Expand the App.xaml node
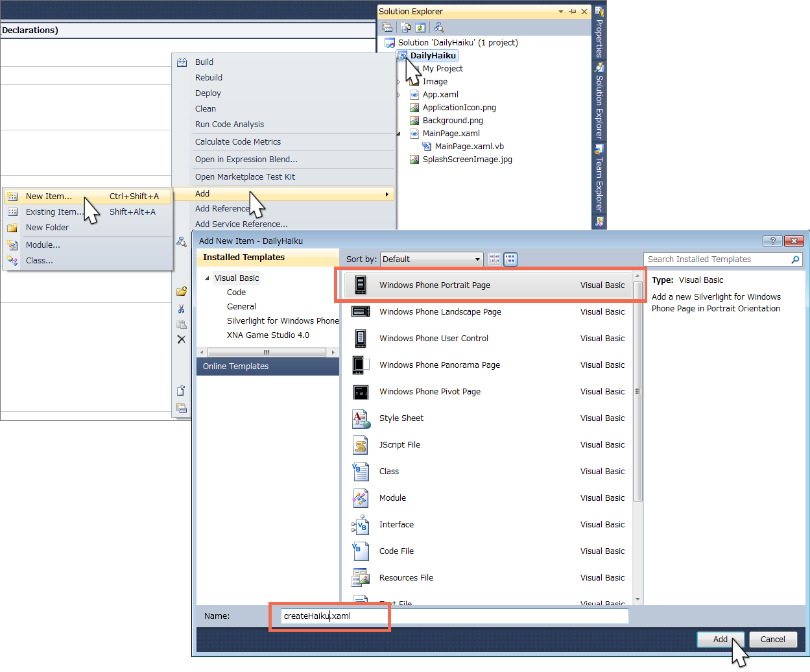This screenshot has height=672, width=810. [399, 95]
